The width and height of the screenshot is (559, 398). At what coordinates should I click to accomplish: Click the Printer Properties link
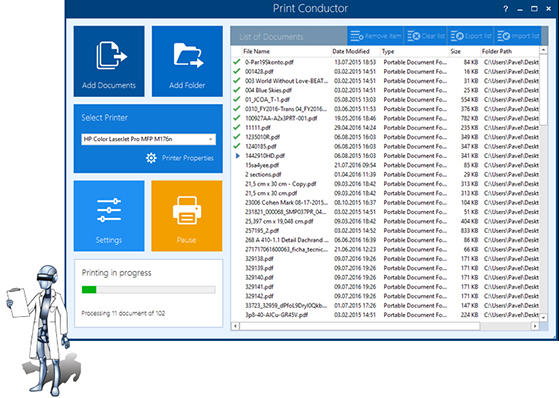point(188,158)
